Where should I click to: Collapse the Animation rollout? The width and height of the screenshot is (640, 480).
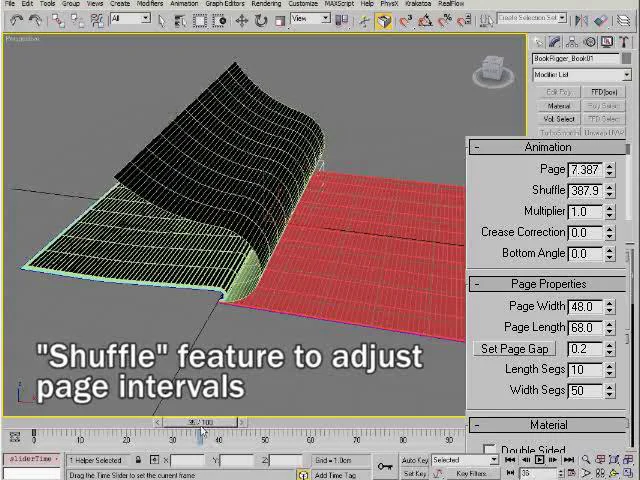pyautogui.click(x=547, y=148)
